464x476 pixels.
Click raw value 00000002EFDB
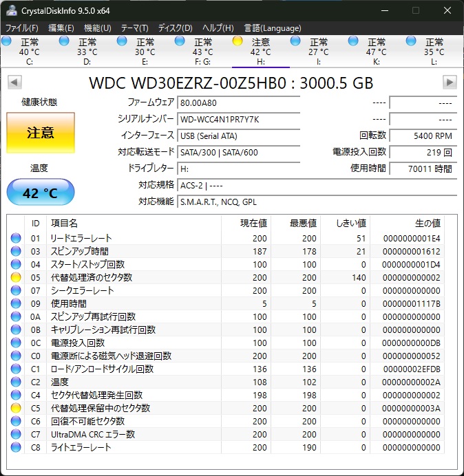tap(412, 369)
